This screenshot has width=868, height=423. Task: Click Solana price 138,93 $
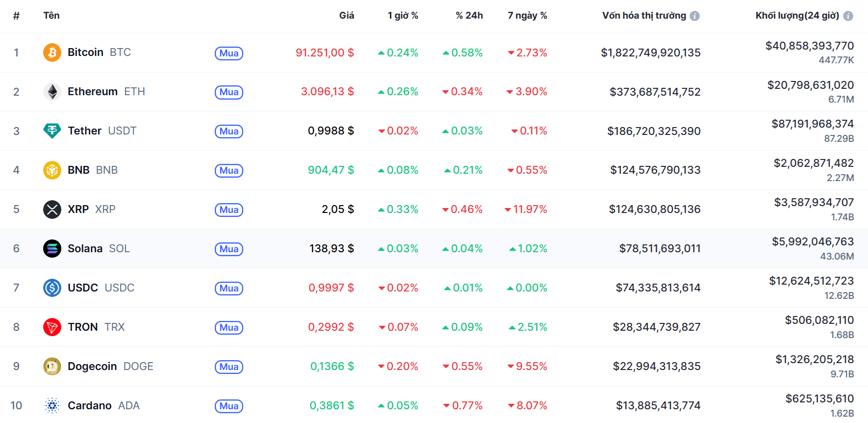(x=332, y=249)
